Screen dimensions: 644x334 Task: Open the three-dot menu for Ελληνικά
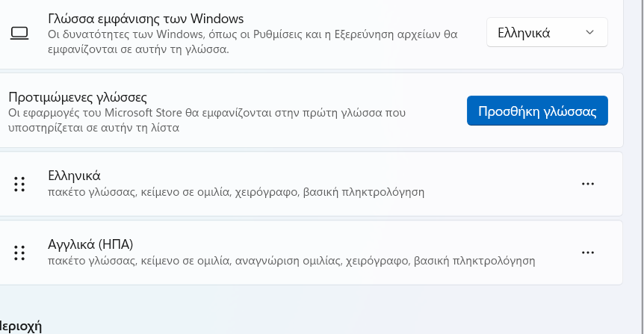[x=588, y=184]
